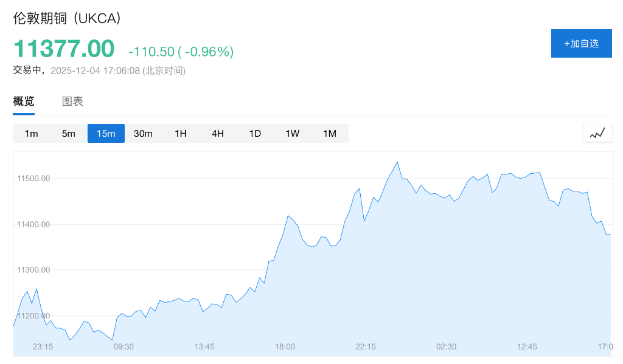Click the 22:15 time axis label

[x=366, y=346]
